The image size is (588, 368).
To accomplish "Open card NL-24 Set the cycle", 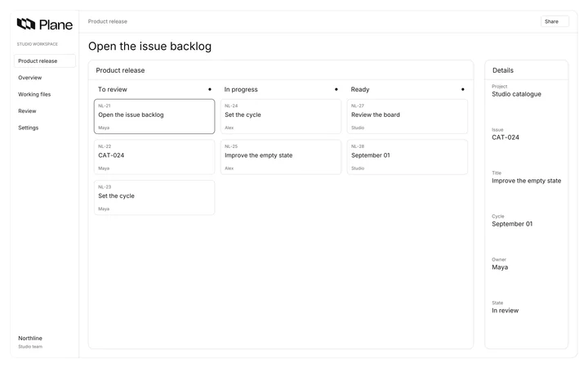I will tap(281, 116).
